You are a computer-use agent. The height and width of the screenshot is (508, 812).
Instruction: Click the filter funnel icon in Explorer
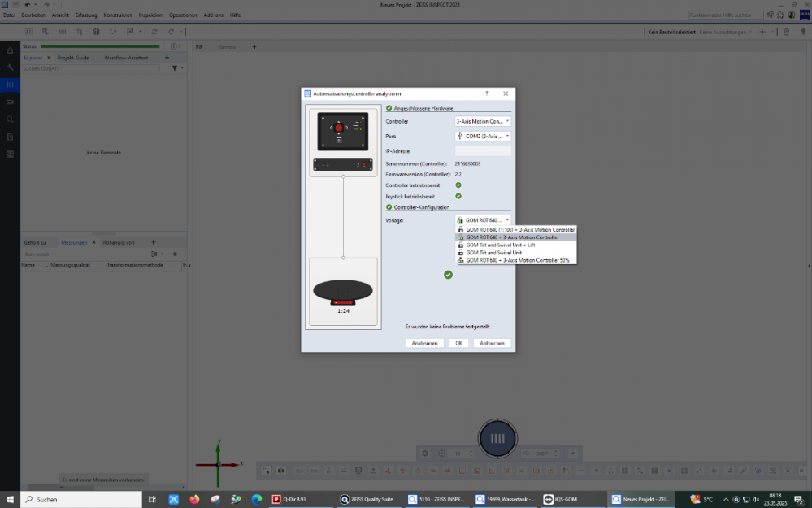[175, 68]
